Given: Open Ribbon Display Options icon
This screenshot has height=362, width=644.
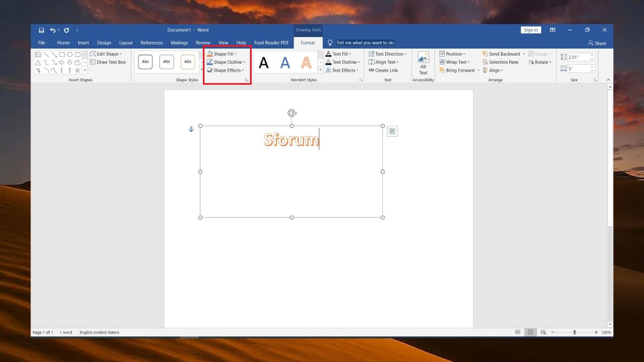Looking at the screenshot, I should (552, 30).
